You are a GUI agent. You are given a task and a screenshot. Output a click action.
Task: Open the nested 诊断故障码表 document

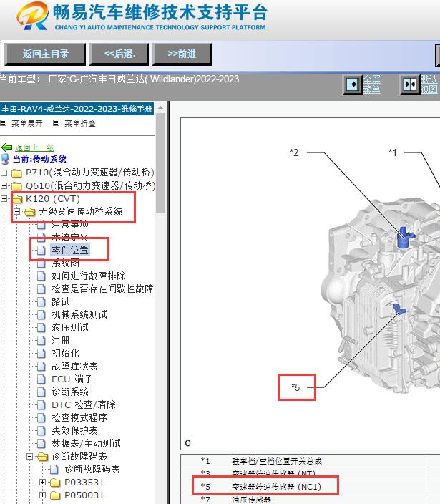pyautogui.click(x=92, y=470)
